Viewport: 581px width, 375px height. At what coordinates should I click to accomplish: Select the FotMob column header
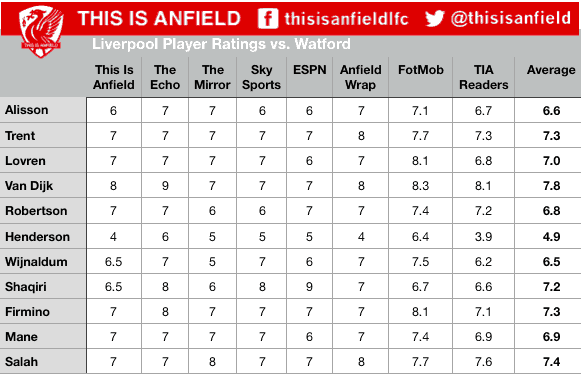tap(421, 70)
